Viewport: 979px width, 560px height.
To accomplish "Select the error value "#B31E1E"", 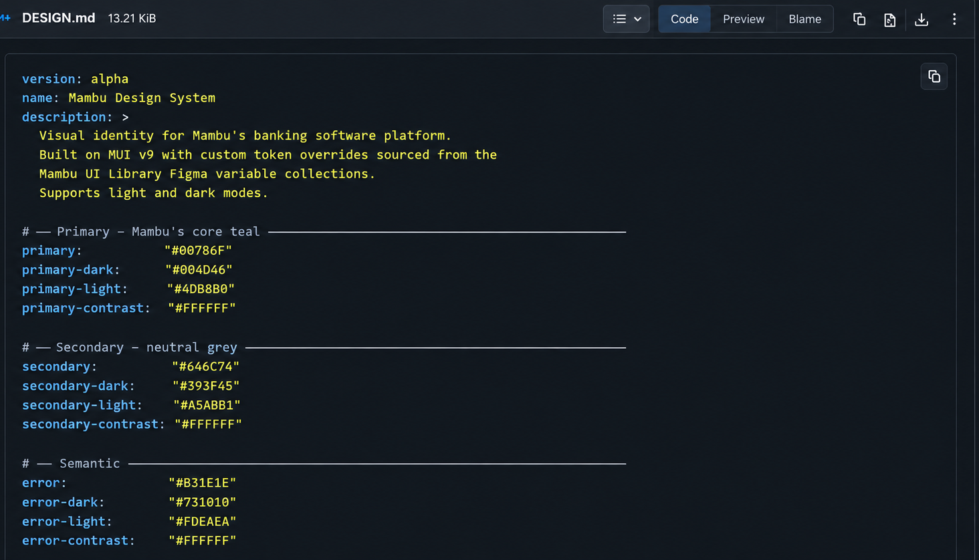I will click(203, 483).
